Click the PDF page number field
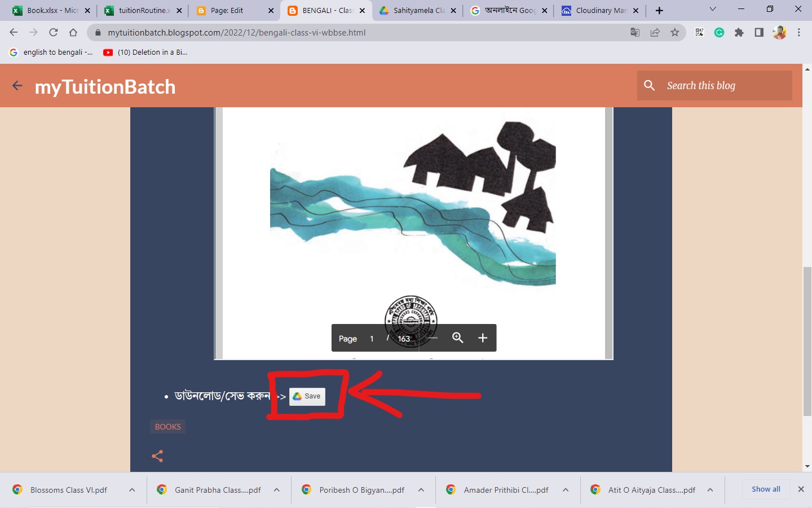812x508 pixels. 372,338
